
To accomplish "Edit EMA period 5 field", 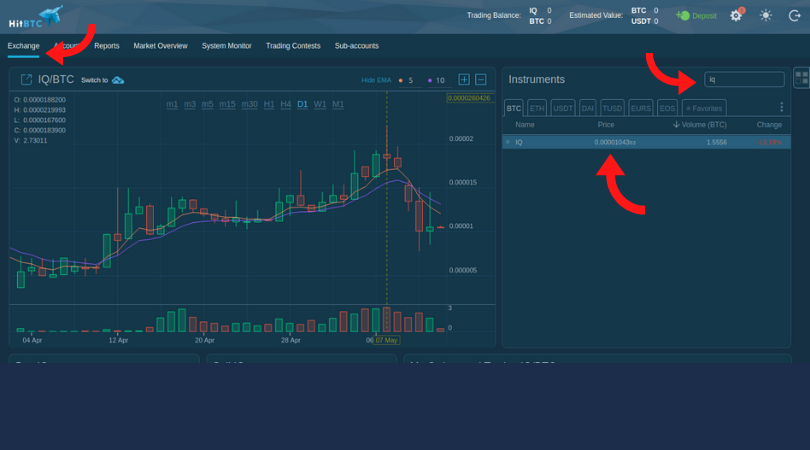I will 413,81.
